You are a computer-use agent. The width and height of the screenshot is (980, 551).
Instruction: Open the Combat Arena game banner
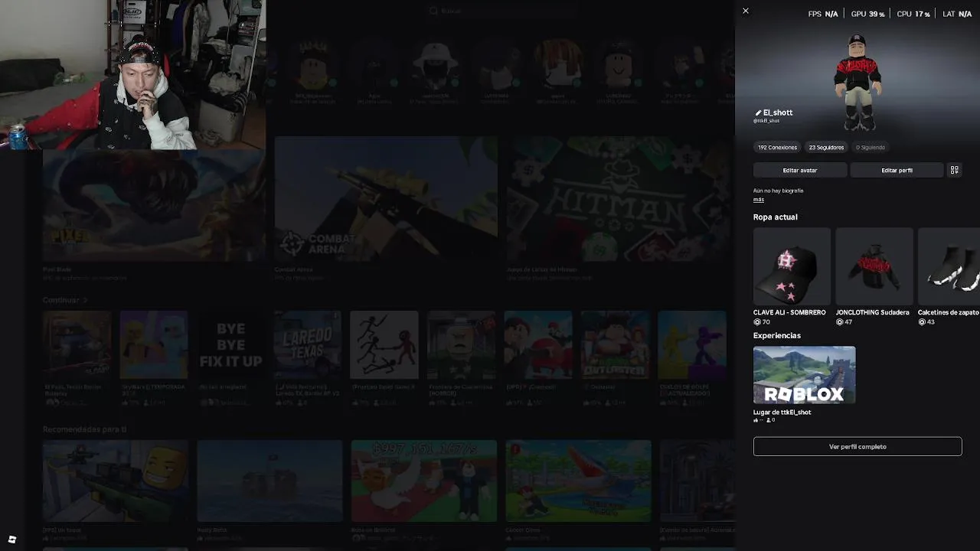point(386,199)
